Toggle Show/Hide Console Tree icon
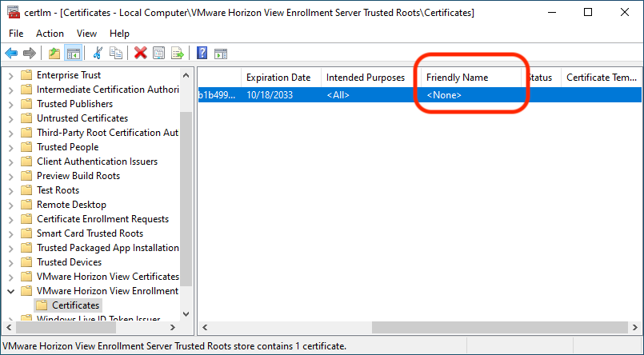Image resolution: width=644 pixels, height=355 pixels. click(x=73, y=53)
